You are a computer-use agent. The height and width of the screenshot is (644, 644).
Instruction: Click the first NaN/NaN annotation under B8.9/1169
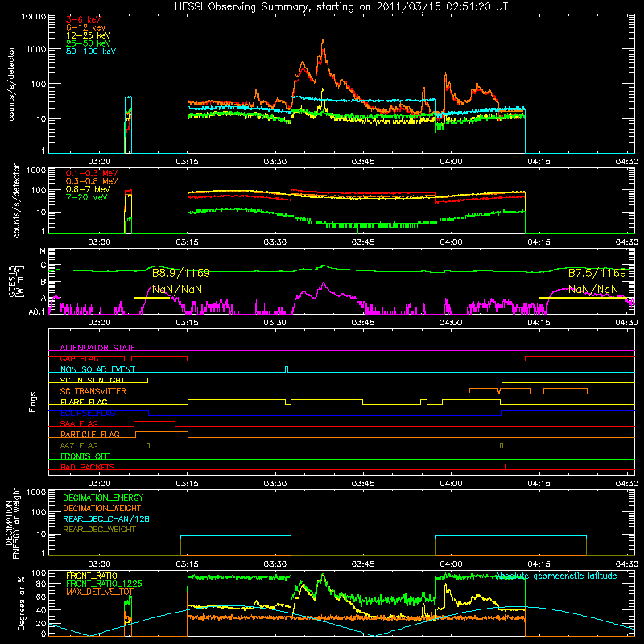point(177,289)
